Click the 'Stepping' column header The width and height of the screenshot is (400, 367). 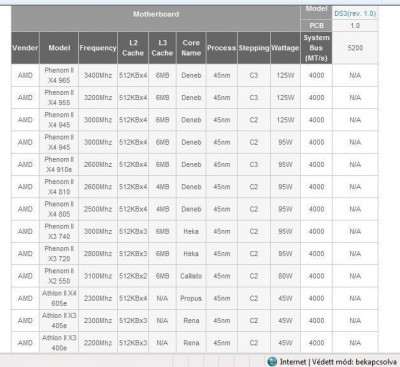click(254, 48)
